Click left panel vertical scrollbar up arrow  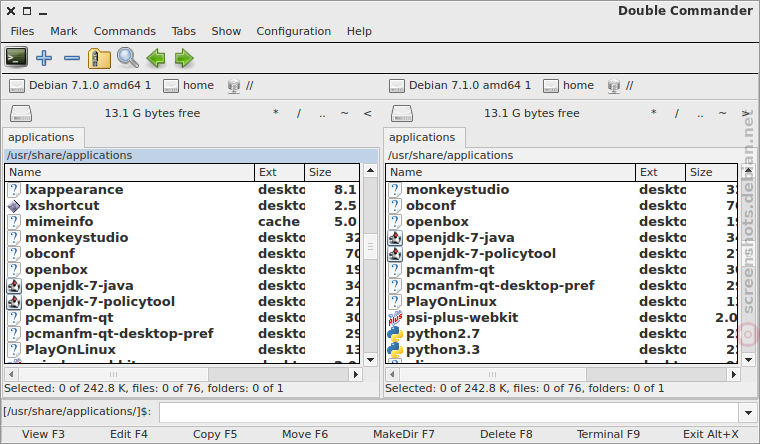tap(370, 170)
